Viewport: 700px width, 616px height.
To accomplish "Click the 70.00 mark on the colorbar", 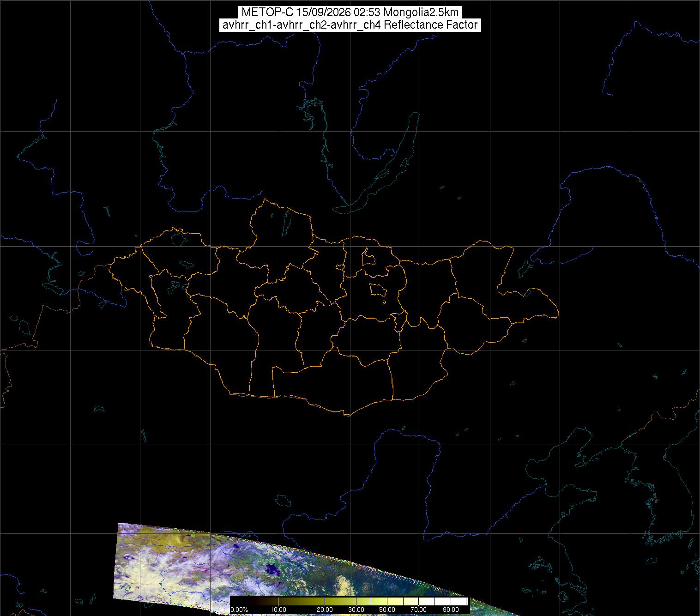I will click(x=418, y=610).
